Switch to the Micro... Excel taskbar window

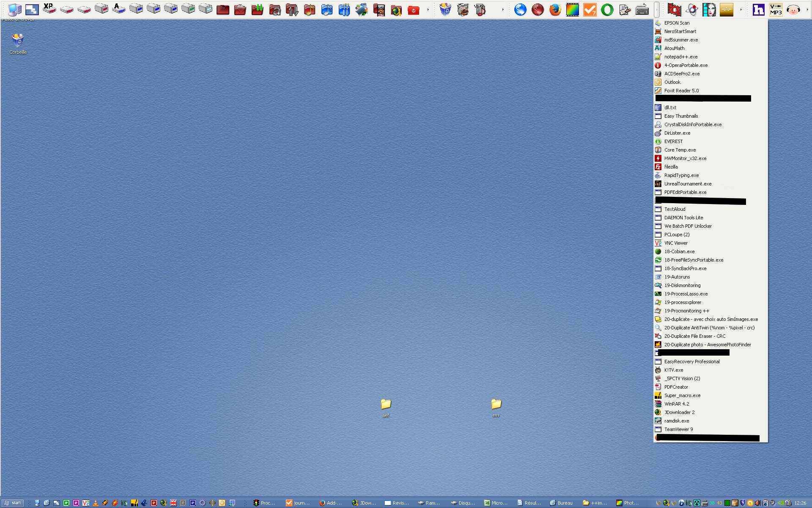click(497, 503)
